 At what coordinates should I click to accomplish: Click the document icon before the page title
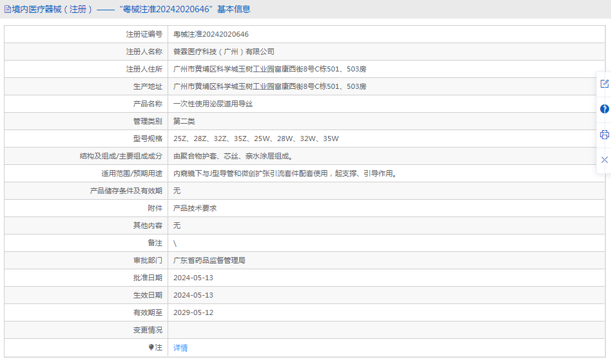click(x=7, y=10)
